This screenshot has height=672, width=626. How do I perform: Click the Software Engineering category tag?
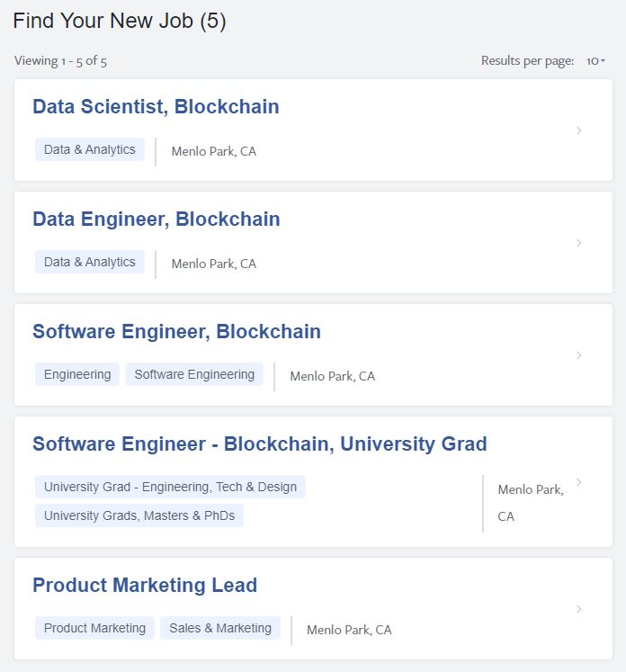(194, 374)
